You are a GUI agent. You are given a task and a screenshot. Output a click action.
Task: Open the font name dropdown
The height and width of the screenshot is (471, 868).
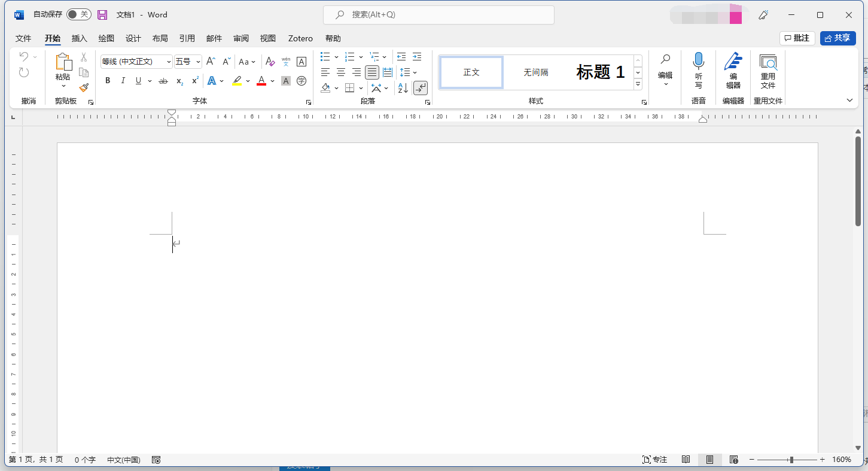(x=169, y=62)
